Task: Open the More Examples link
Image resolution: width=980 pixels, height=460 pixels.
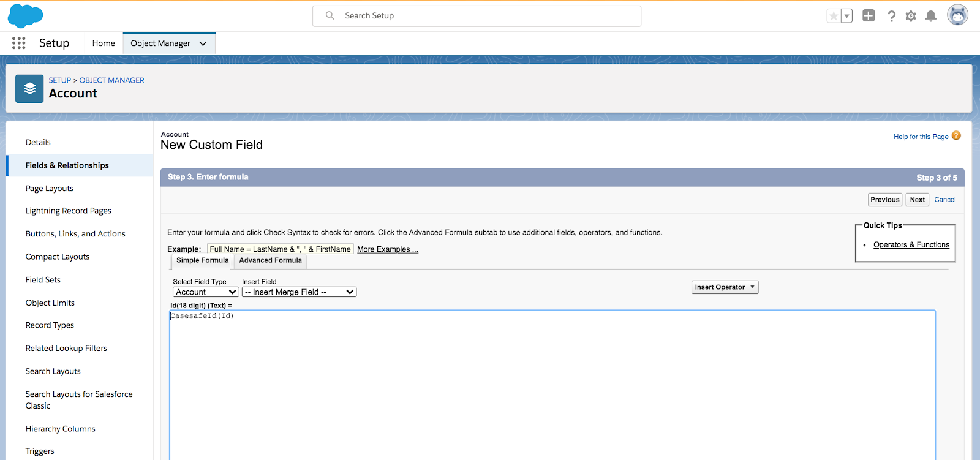Action: [388, 249]
